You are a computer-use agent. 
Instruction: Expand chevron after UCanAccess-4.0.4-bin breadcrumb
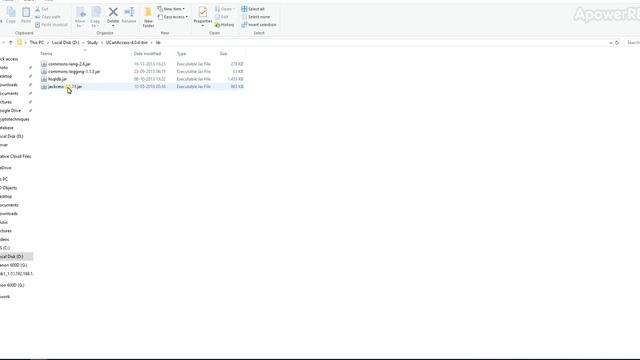coord(151,42)
